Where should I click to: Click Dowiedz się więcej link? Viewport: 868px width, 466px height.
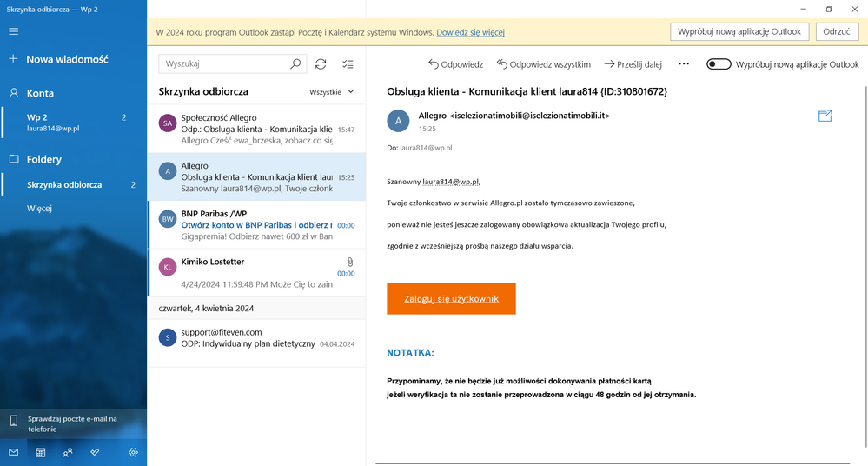tap(470, 33)
